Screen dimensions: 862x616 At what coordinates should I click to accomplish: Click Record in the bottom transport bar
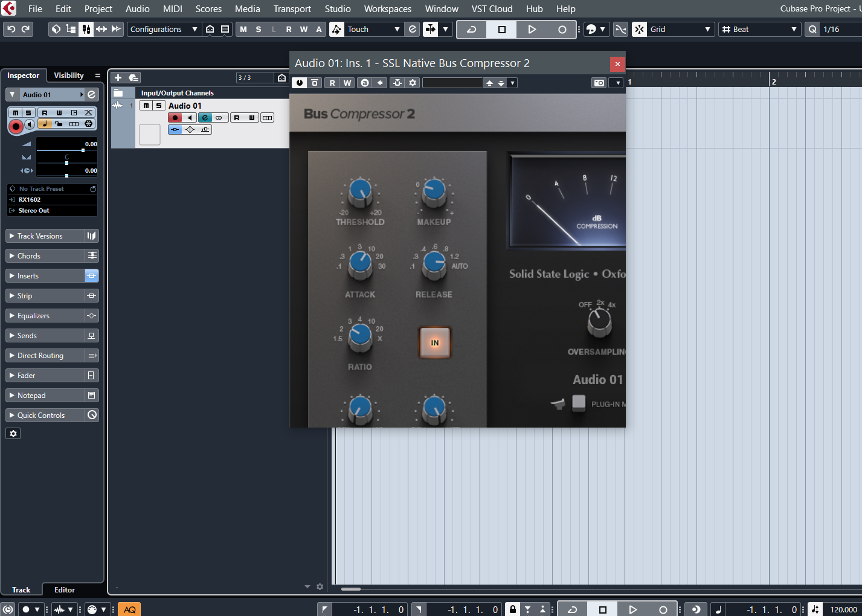[x=663, y=609]
